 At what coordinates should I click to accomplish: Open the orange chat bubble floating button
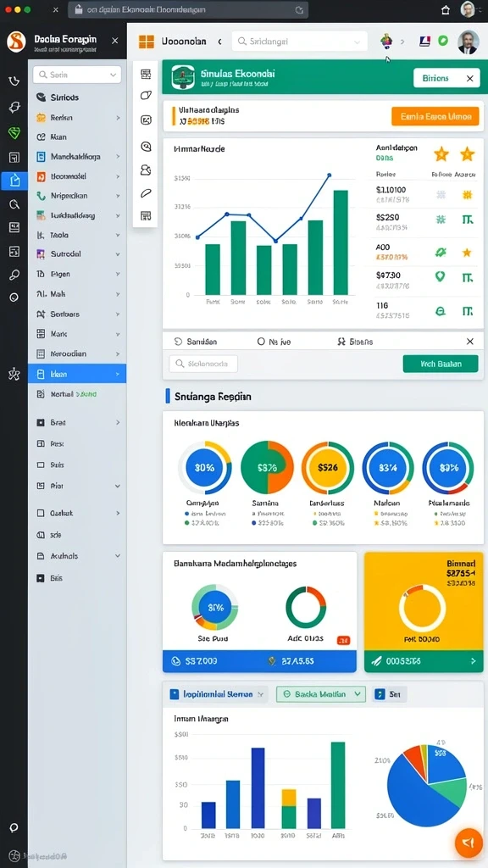click(468, 843)
